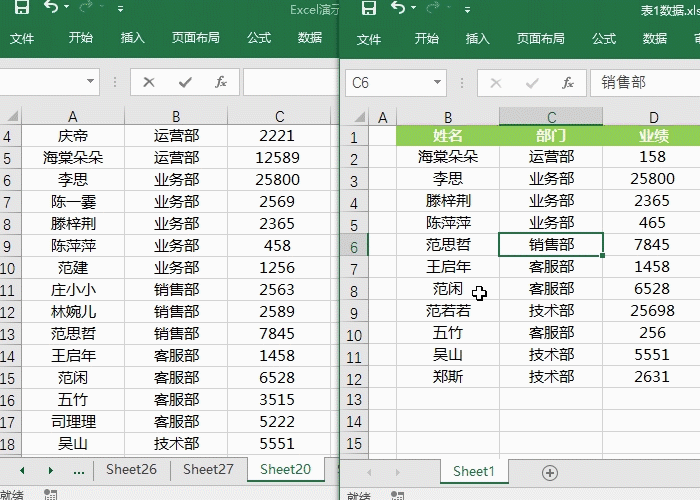This screenshot has height=500, width=700.
Task: Open Undo history dropdown in left window
Action: point(67,10)
